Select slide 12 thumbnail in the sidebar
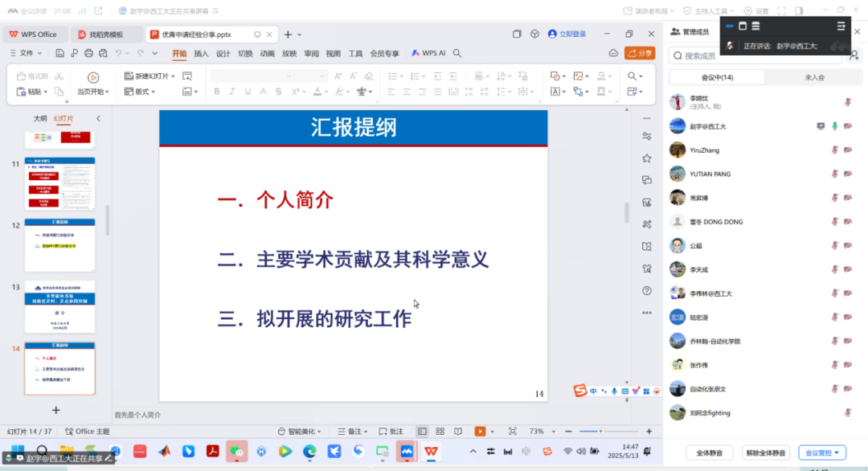The height and width of the screenshot is (471, 868). (x=60, y=241)
